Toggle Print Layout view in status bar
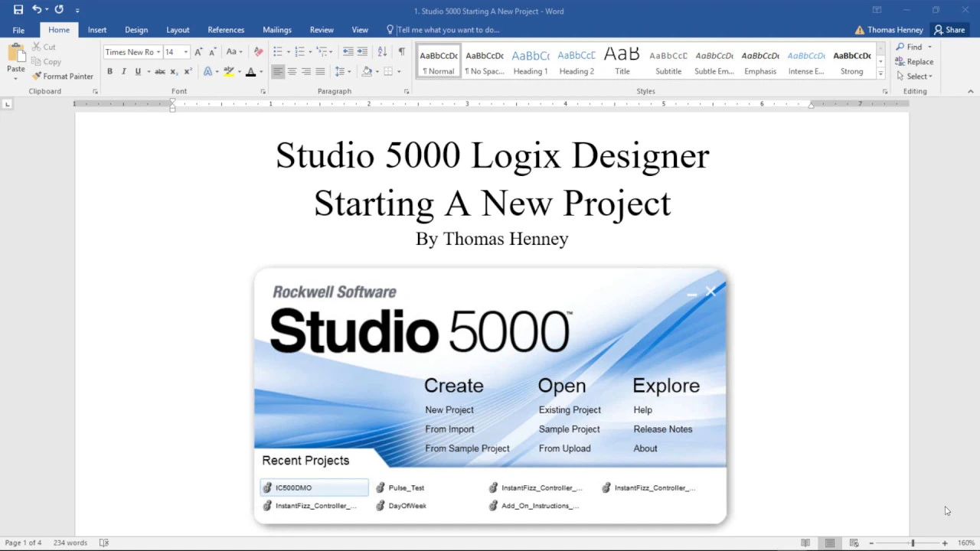Screen dimensions: 980x551 pos(830,543)
